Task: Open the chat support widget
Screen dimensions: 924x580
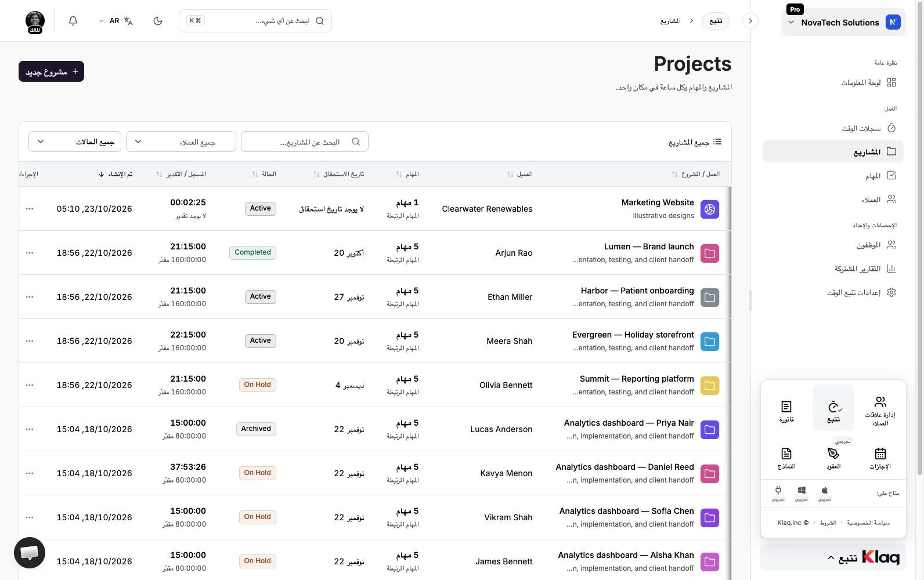Action: [30, 553]
